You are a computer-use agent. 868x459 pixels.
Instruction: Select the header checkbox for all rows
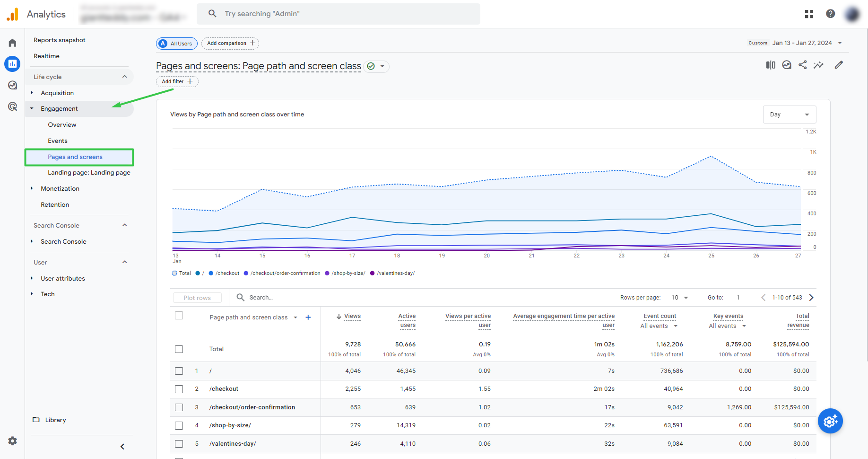click(179, 316)
